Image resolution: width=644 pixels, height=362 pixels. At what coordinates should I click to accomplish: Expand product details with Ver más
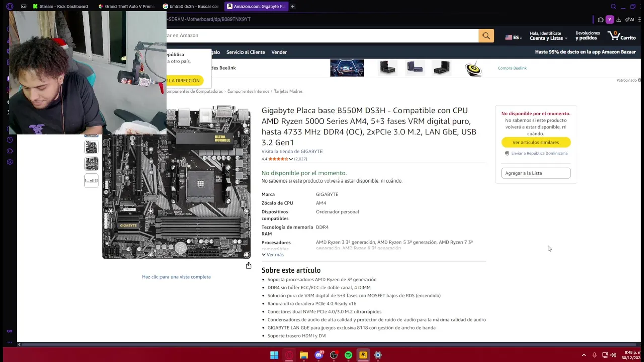point(272,255)
